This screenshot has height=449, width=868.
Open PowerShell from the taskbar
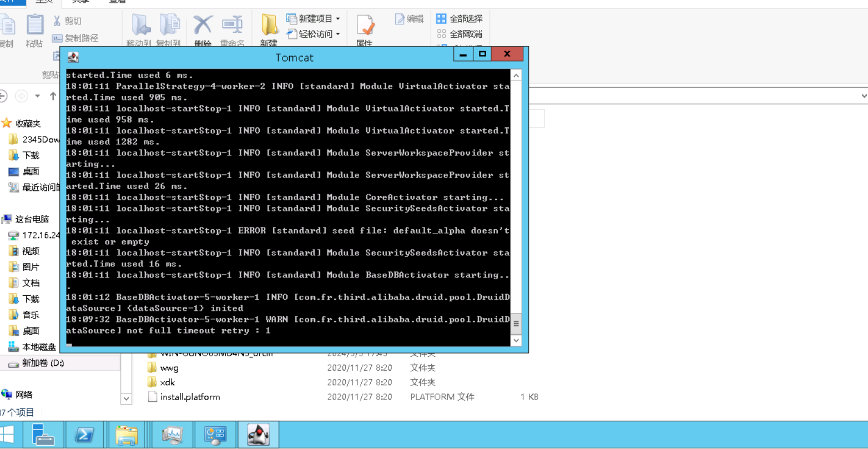pyautogui.click(x=84, y=435)
